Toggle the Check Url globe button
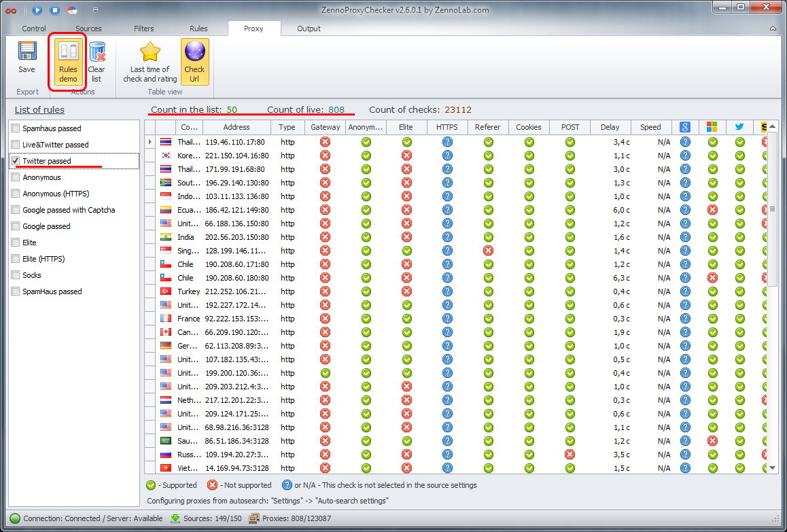Screen dimensions: 787x532 [x=194, y=63]
